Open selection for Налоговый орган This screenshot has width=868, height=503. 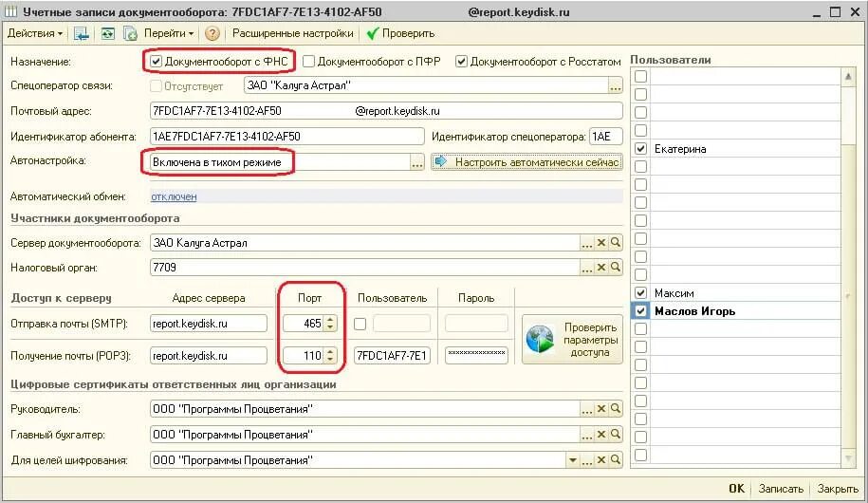[587, 268]
